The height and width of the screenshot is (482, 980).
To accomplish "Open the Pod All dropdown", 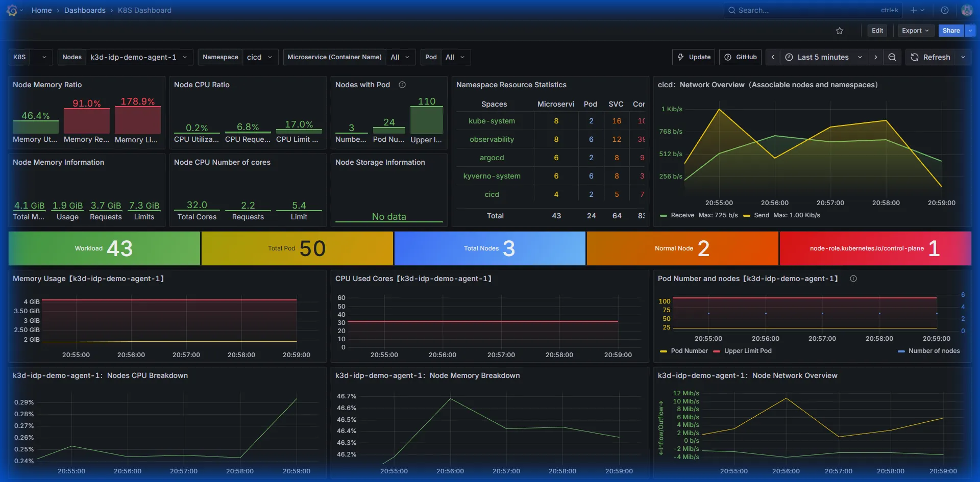I will 455,57.
